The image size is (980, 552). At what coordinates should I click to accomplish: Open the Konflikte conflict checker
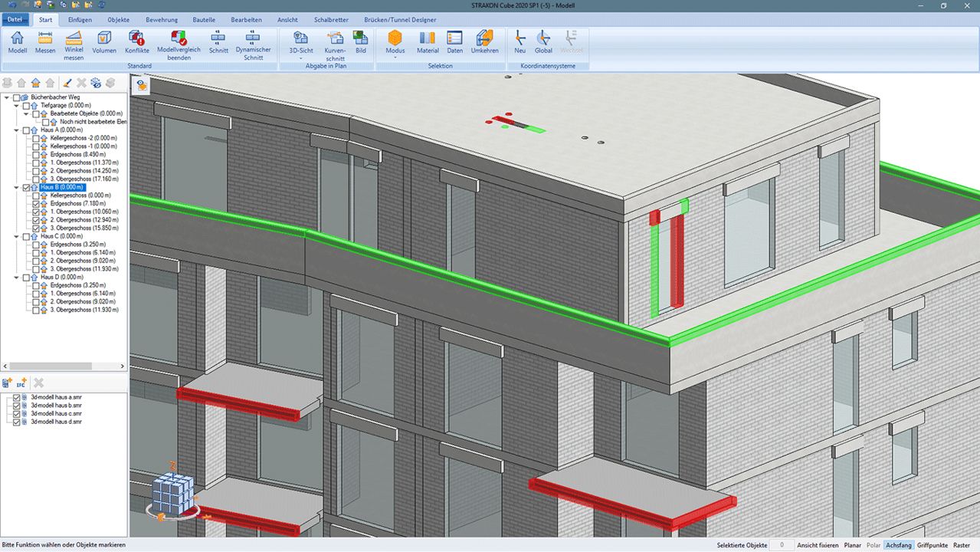[137, 41]
